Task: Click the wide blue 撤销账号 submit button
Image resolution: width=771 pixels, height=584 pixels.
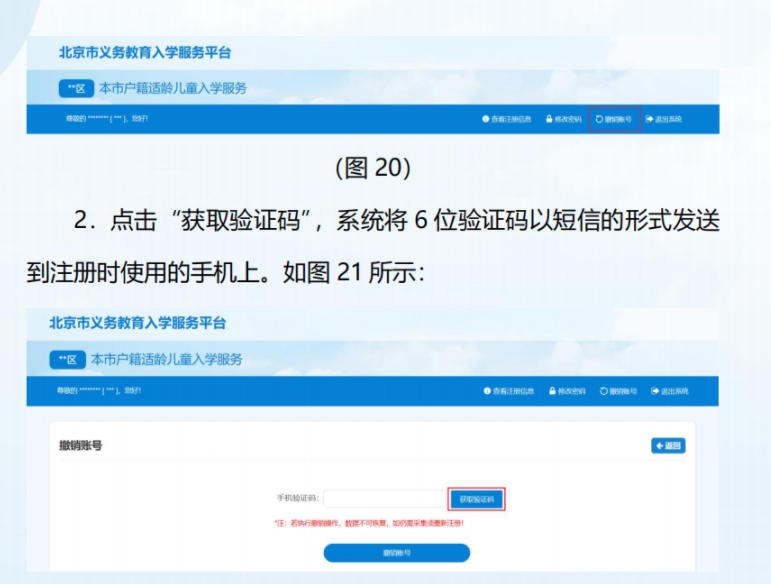Action: [x=396, y=553]
